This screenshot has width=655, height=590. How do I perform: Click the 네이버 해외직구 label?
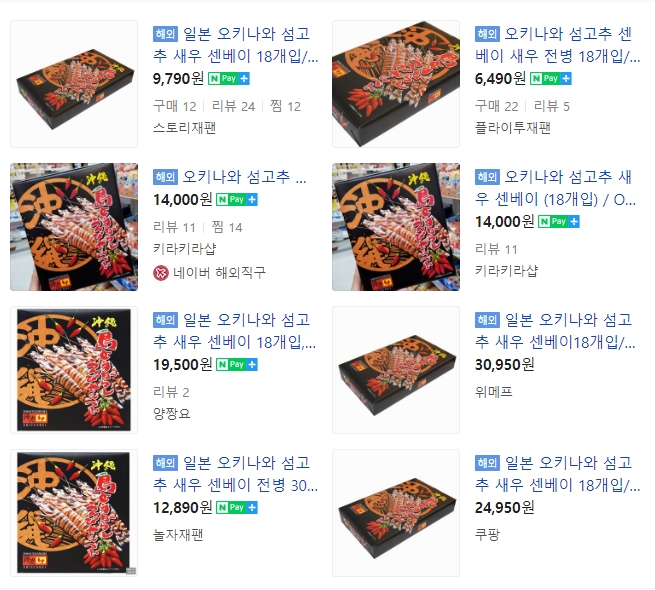pyautogui.click(x=220, y=273)
